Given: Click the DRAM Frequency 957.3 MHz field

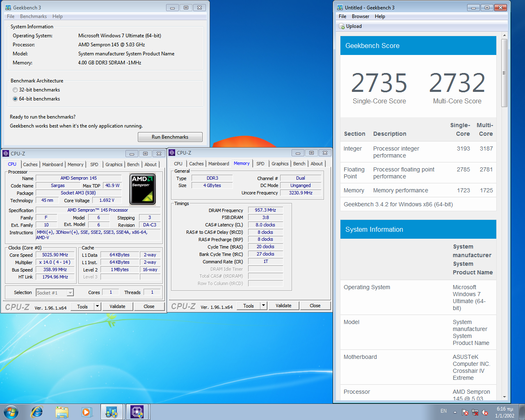Looking at the screenshot, I should (x=265, y=210).
